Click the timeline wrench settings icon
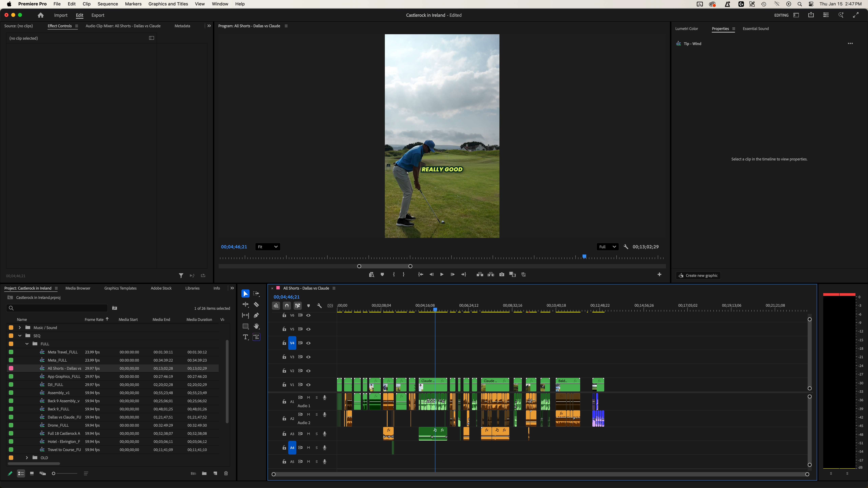 point(319,306)
